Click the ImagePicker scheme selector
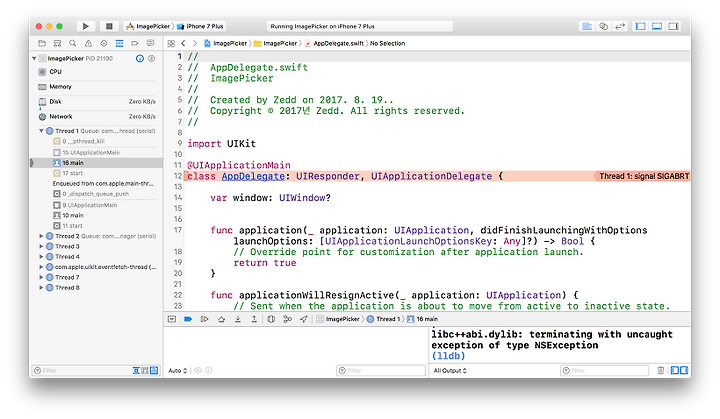 coord(148,26)
